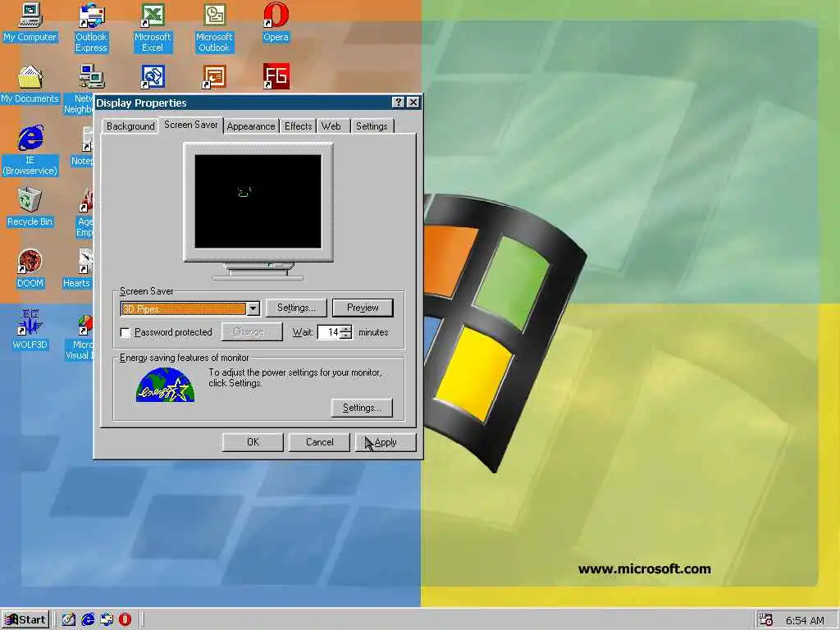Launch Internet Explorer from quick launch bar
The image size is (840, 630).
pos(88,620)
